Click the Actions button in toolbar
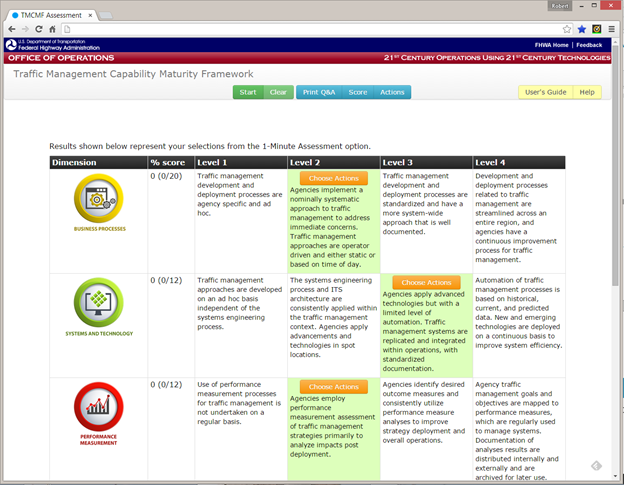The height and width of the screenshot is (485, 624). pos(392,92)
